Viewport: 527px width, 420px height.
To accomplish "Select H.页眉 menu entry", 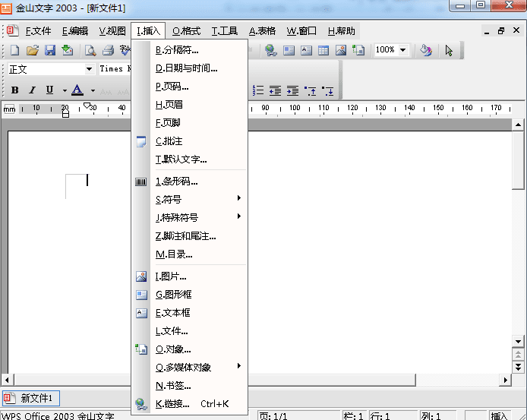I will pos(191,105).
